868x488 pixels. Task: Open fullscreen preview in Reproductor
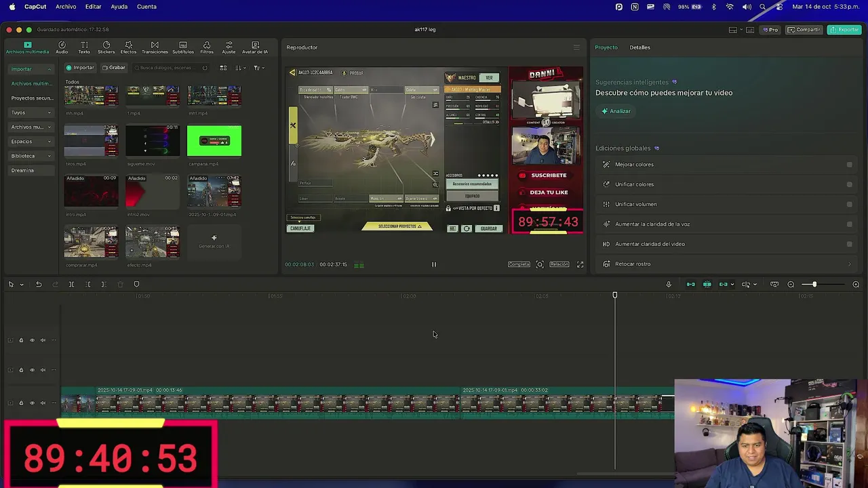pos(580,264)
